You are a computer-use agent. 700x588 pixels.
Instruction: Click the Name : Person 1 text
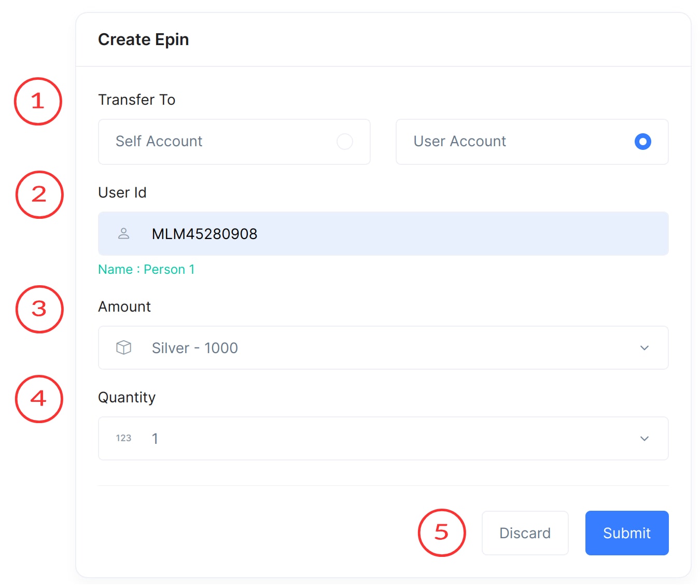point(146,270)
